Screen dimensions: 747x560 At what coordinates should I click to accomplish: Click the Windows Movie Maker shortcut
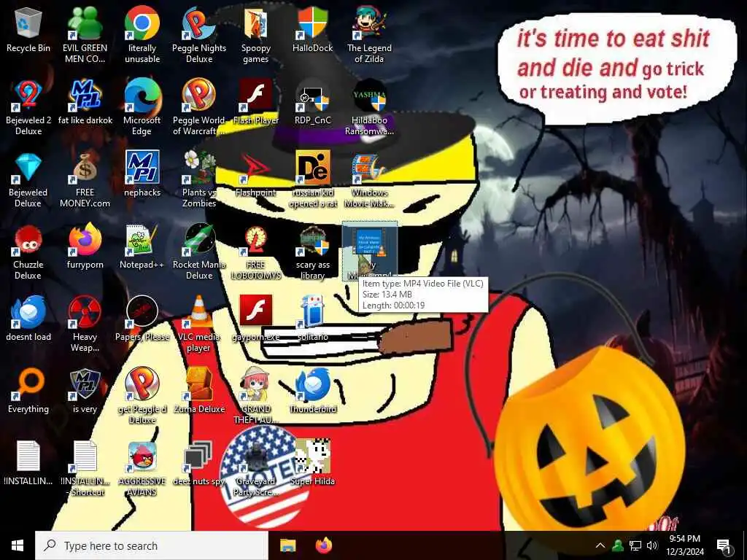(369, 168)
